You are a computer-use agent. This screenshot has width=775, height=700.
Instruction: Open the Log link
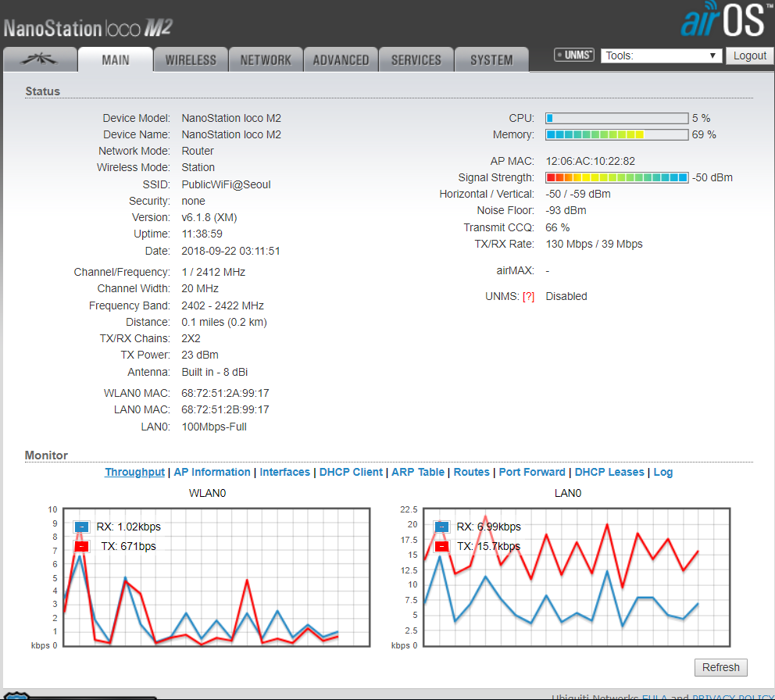tap(662, 472)
